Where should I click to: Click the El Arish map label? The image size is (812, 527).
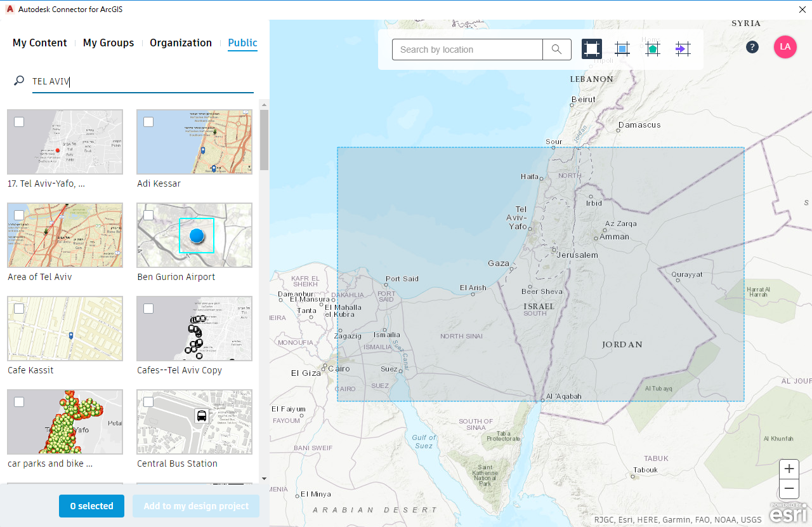click(473, 288)
